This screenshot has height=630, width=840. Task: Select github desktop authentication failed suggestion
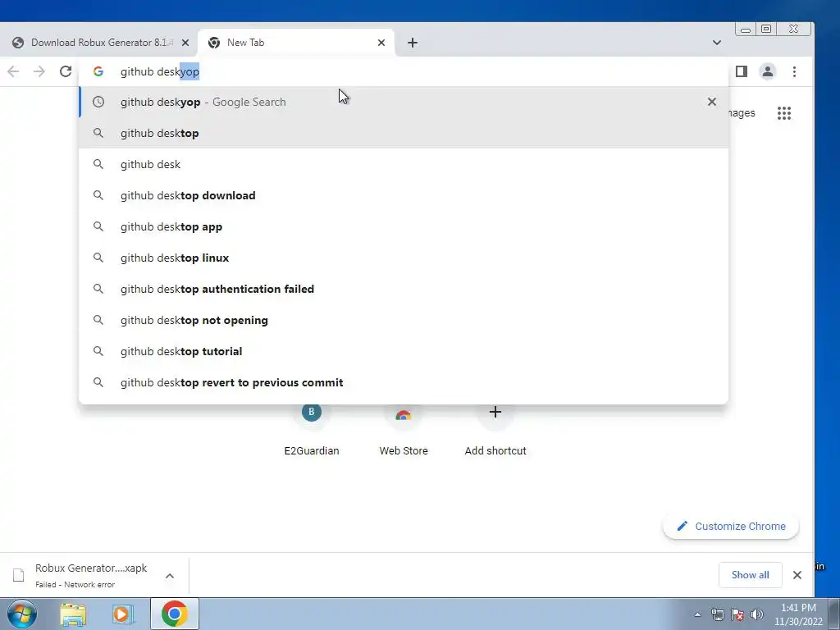pyautogui.click(x=403, y=289)
